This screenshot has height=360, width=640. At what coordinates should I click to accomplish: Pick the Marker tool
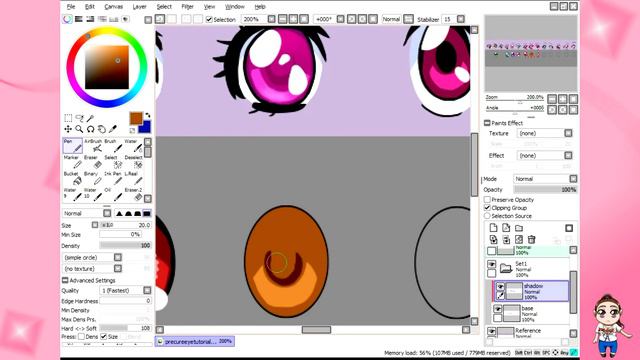[x=73, y=162]
